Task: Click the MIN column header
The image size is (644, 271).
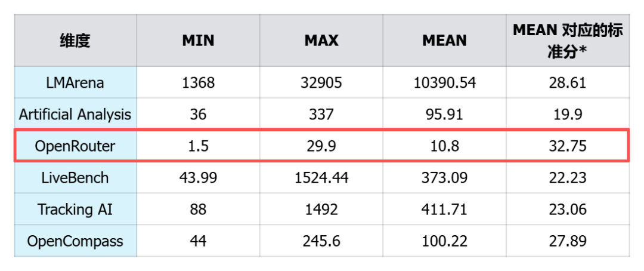Action: (198, 41)
